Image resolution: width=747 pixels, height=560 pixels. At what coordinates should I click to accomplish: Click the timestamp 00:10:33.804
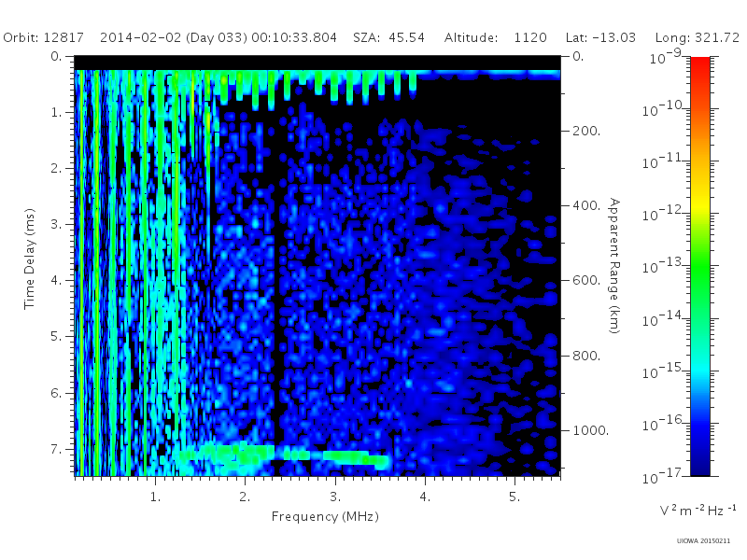[x=294, y=37]
